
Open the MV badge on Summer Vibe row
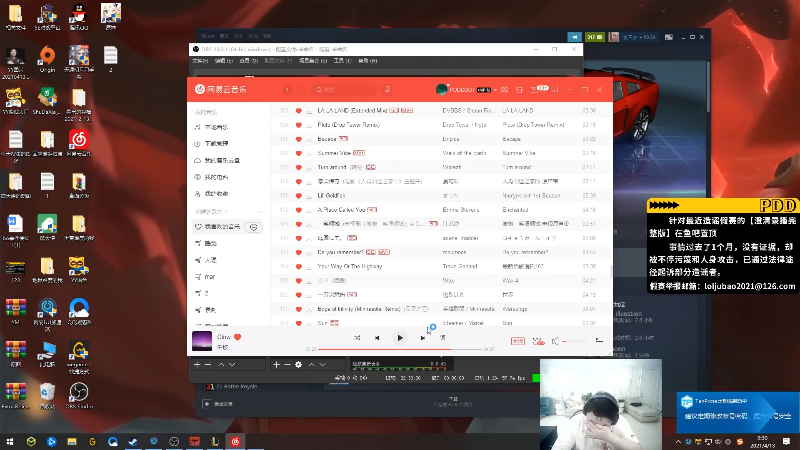359,153
